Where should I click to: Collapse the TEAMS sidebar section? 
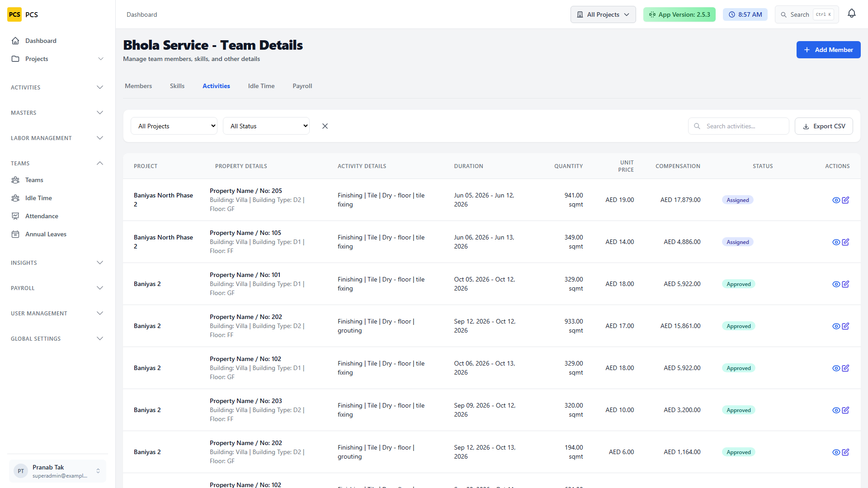57,163
